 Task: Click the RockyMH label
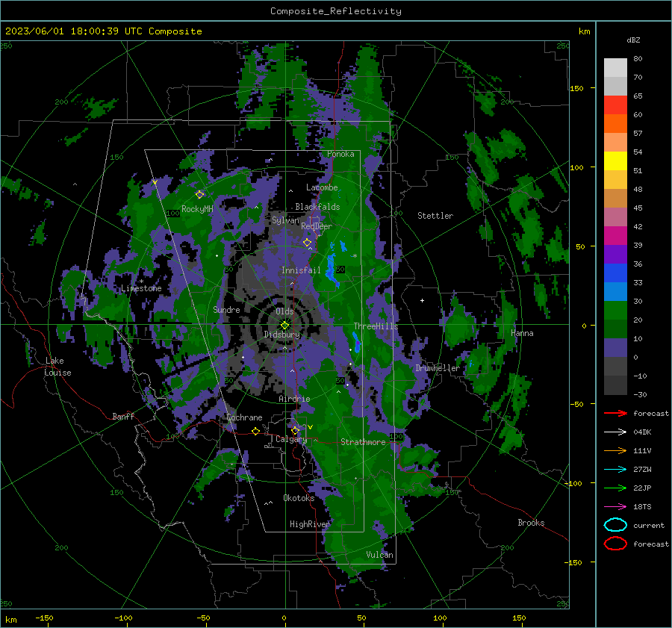[197, 209]
